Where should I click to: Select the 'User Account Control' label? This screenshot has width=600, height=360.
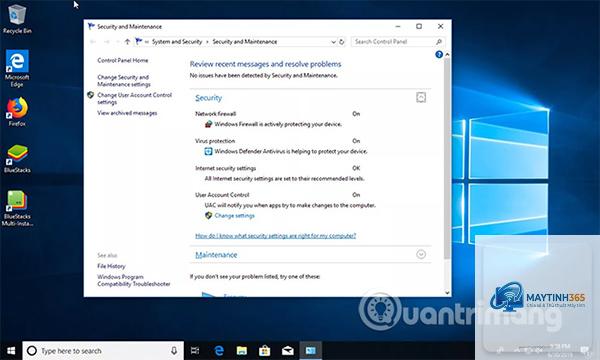222,195
